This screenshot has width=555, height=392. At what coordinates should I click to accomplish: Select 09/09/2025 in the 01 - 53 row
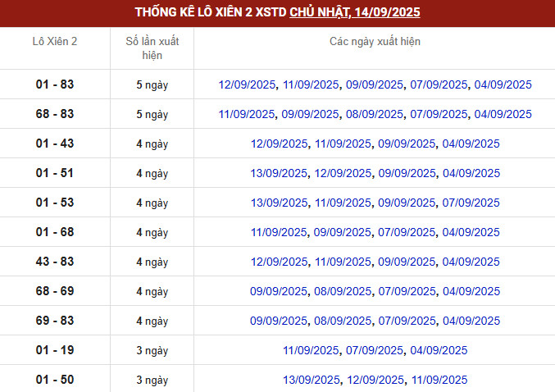pos(407,203)
